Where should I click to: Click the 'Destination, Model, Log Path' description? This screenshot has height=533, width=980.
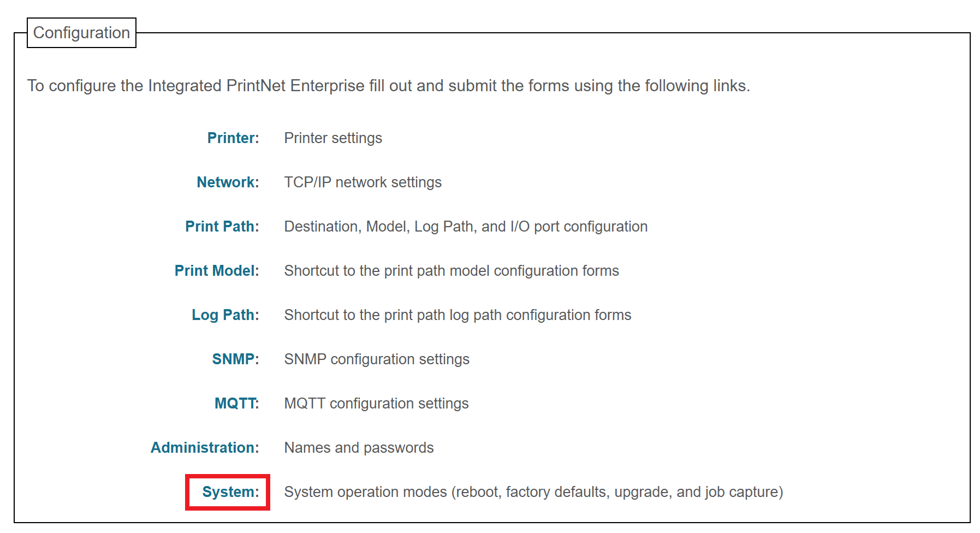click(x=466, y=227)
